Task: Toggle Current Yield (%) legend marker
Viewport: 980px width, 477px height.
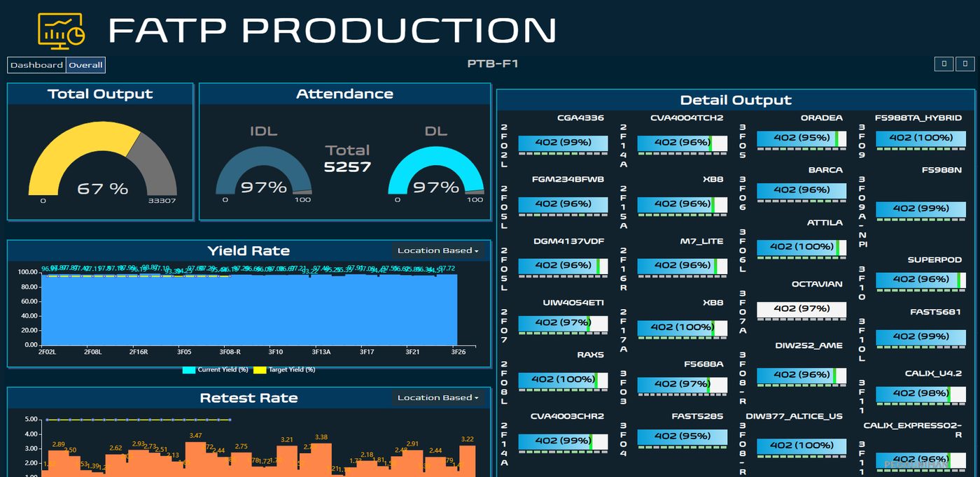Action: click(x=188, y=369)
